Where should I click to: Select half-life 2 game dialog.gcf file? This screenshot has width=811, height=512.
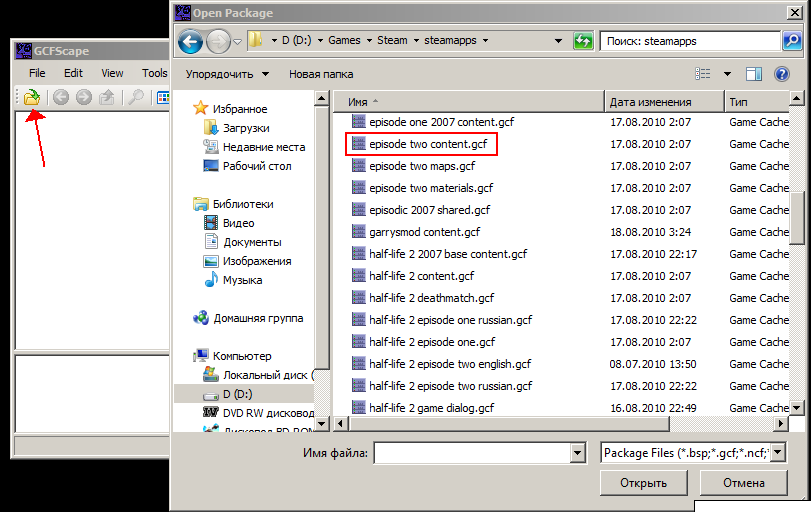(431, 408)
